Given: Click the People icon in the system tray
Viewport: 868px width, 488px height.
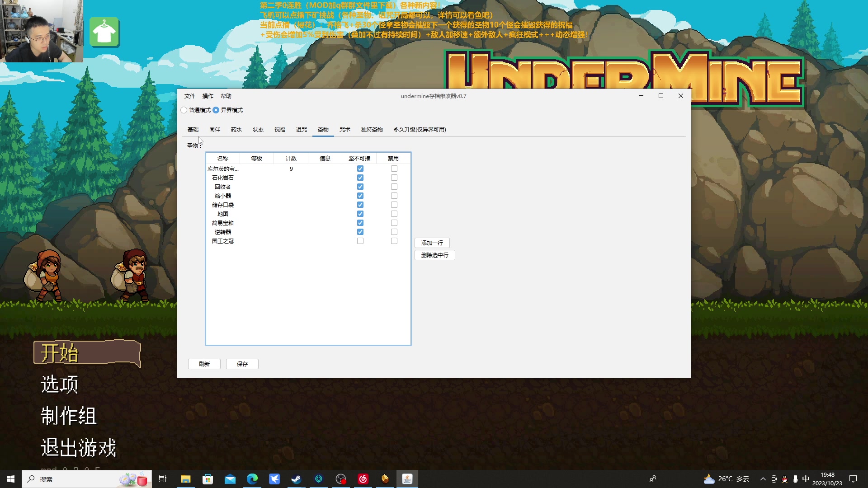Looking at the screenshot, I should click(x=652, y=479).
